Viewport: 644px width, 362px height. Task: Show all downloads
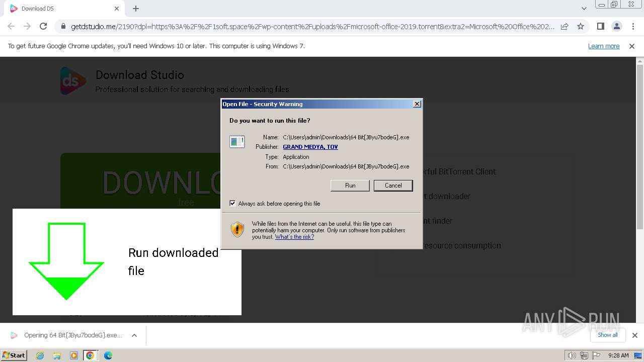pyautogui.click(x=607, y=335)
